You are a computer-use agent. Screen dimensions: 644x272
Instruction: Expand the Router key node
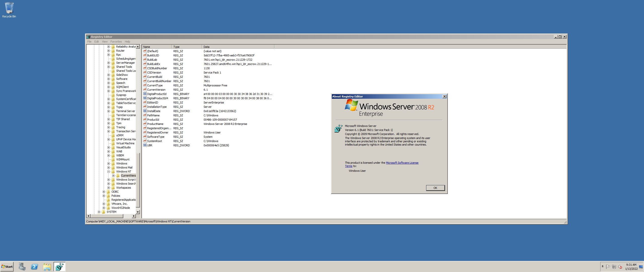(108, 51)
